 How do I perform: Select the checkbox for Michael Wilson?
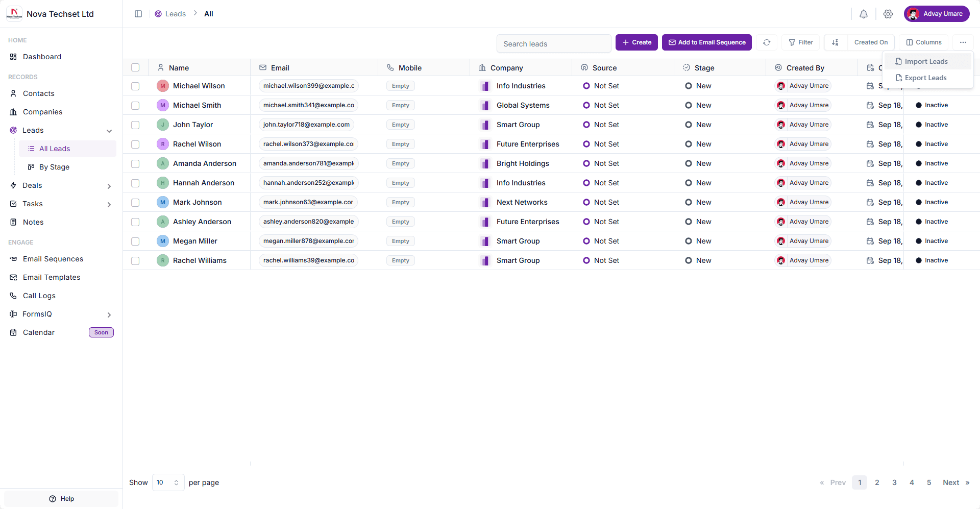pos(135,86)
